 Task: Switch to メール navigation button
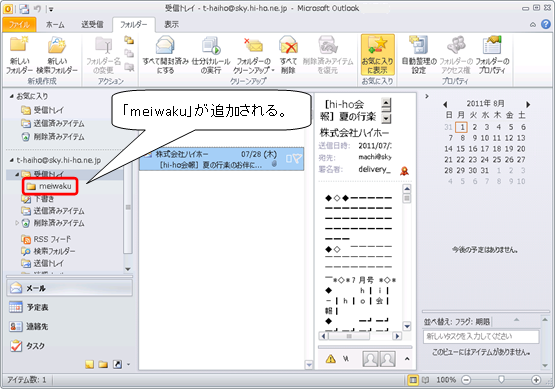pyautogui.click(x=69, y=288)
